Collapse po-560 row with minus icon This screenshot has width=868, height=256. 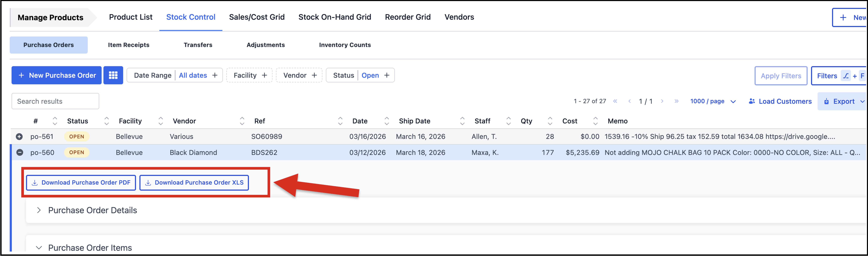20,152
